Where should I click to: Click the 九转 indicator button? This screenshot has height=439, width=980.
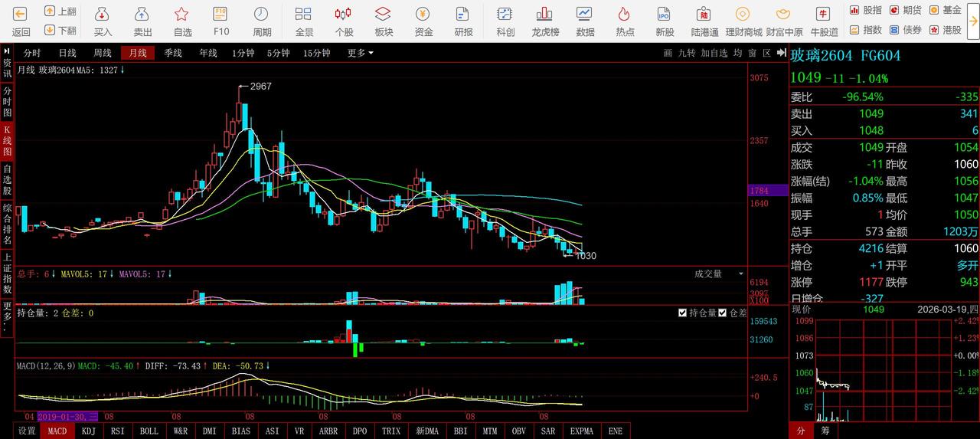(687, 53)
